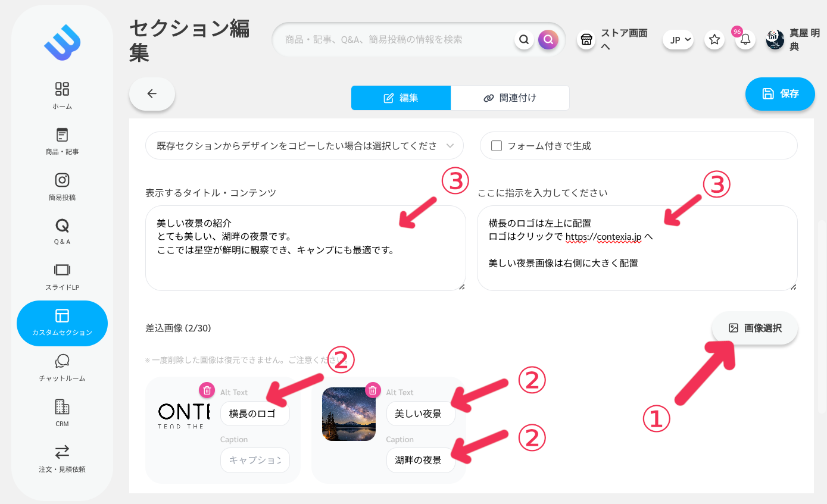The width and height of the screenshot is (827, 504).
Task: Click the night sky image thumbnail
Action: [348, 414]
